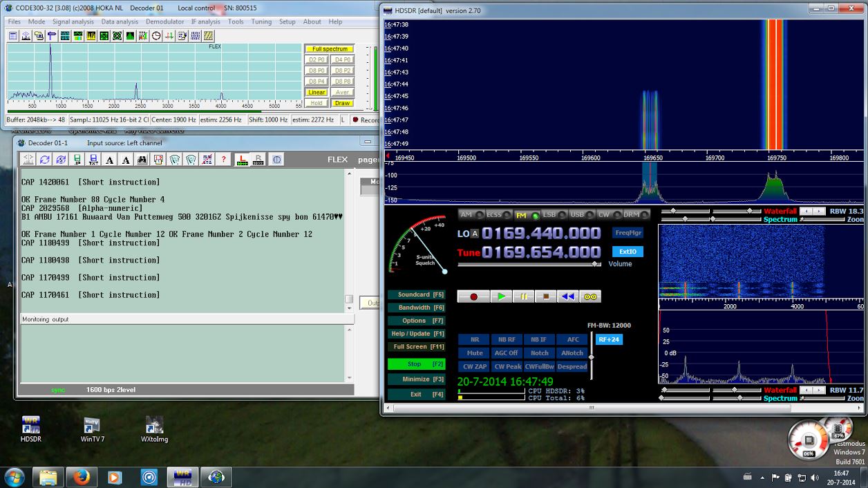Click the loop playback button in HDSDR
The image size is (868, 488).
[x=590, y=297]
